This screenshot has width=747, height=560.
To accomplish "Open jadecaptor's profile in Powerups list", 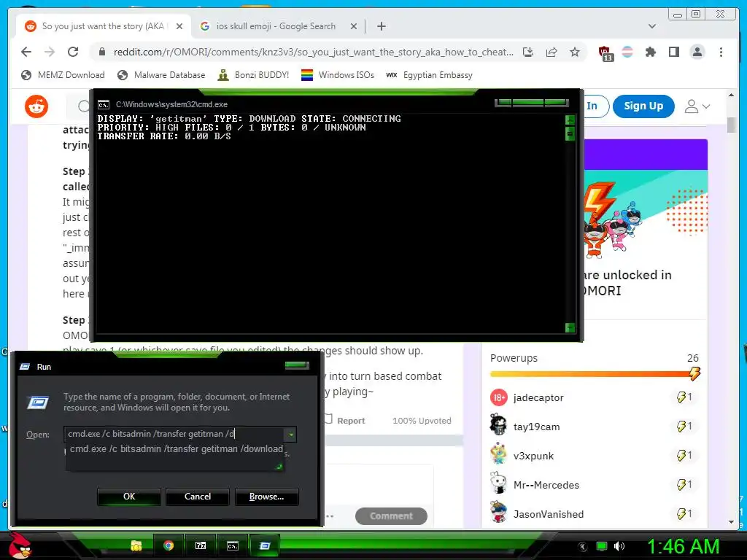I will tap(538, 397).
